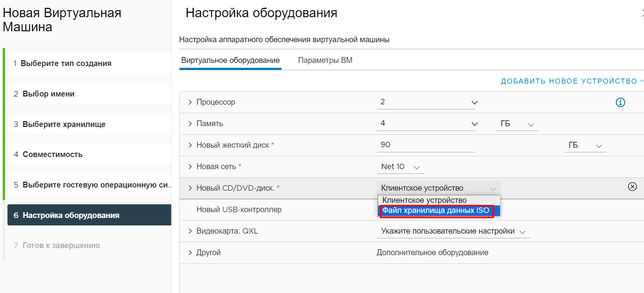Select Файл хранилища данных ISO option
This screenshot has width=644, height=293.
click(439, 211)
